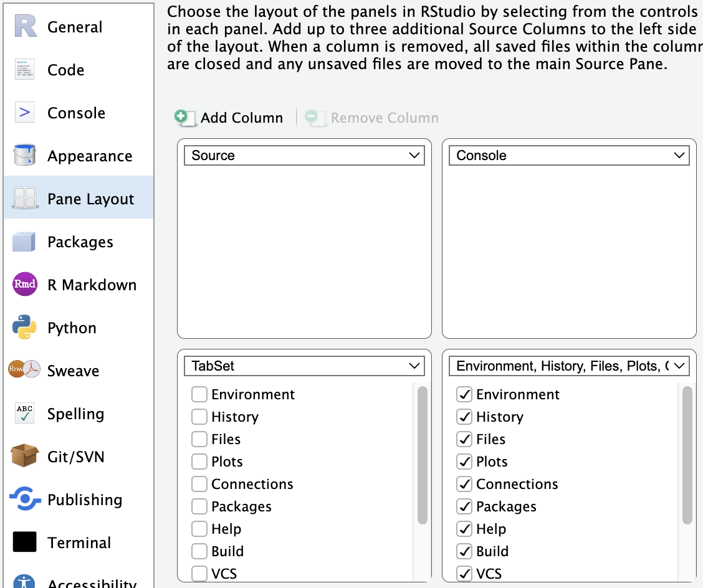This screenshot has width=703, height=588.
Task: Tick Packages in the TabSet pane
Action: pyautogui.click(x=199, y=506)
